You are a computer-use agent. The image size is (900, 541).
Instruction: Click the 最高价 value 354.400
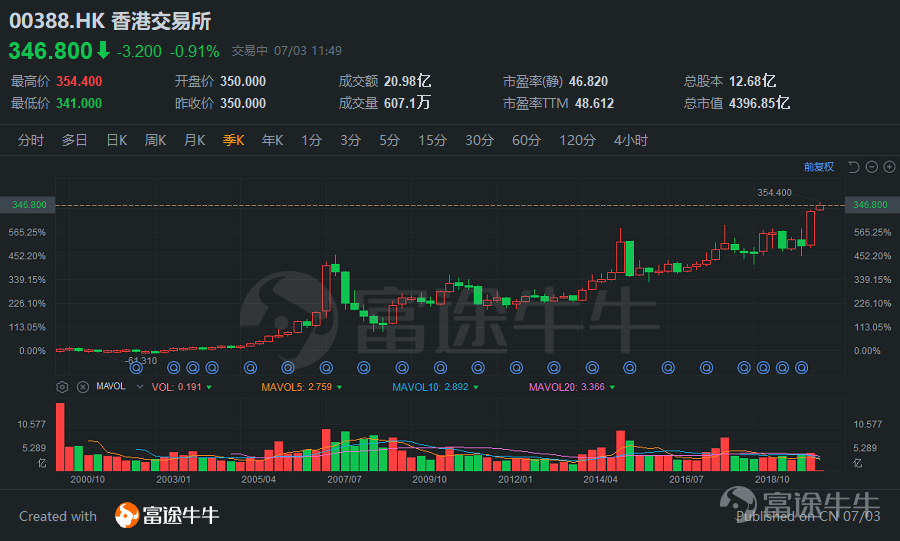click(x=79, y=81)
